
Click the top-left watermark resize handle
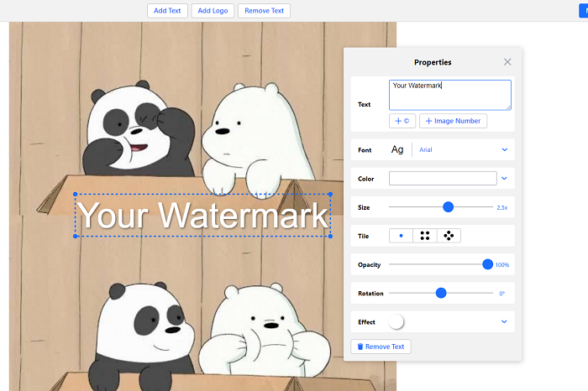(76, 194)
